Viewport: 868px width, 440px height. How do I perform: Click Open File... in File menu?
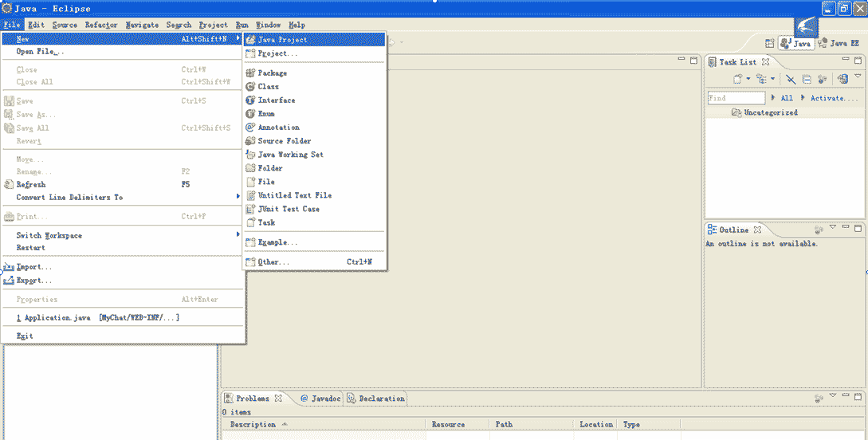tap(123, 52)
